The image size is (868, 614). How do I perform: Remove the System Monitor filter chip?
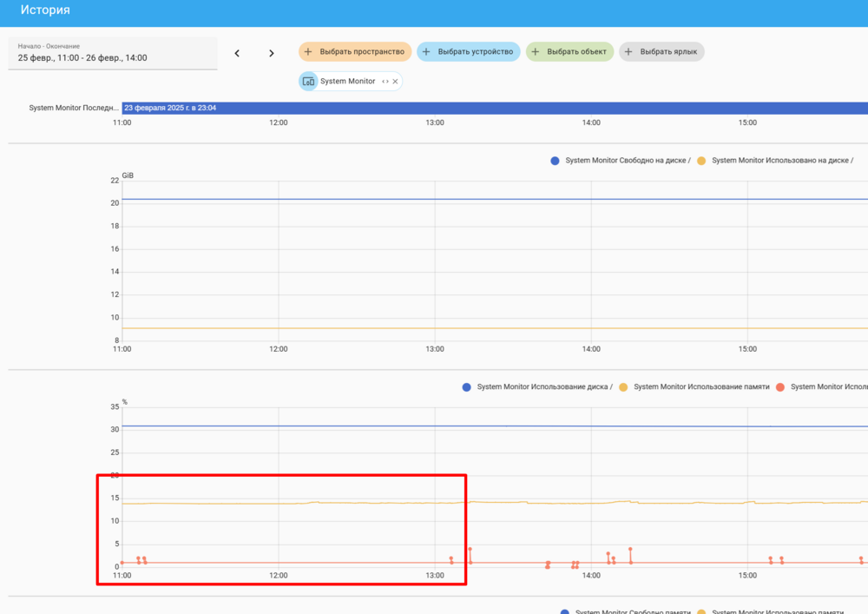[396, 82]
